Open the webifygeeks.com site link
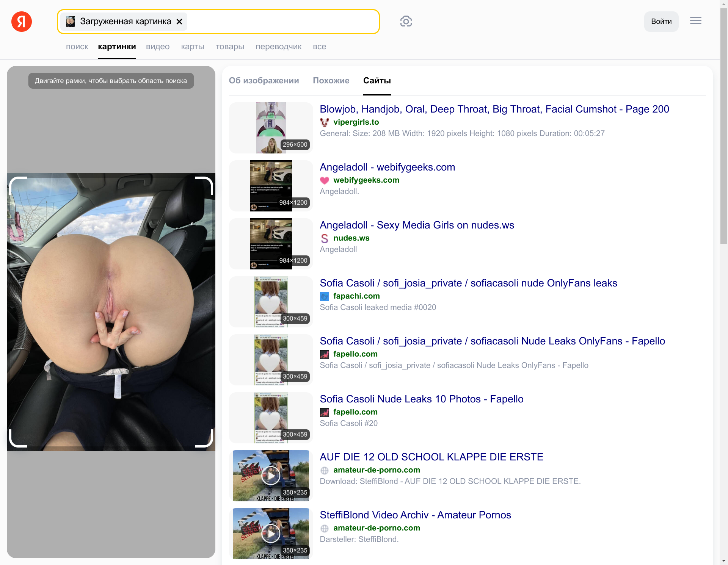The height and width of the screenshot is (565, 728). [366, 180]
